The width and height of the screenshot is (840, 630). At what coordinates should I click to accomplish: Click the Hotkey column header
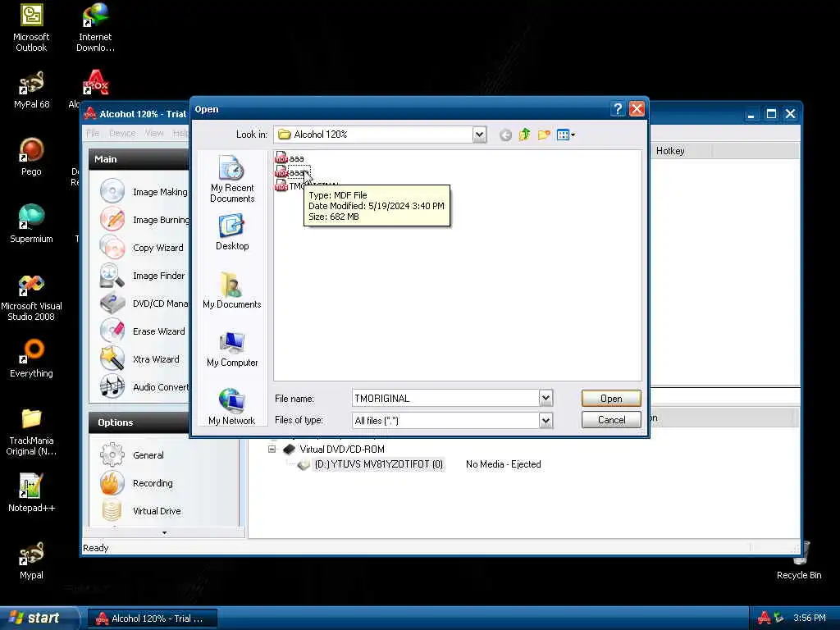(x=670, y=151)
